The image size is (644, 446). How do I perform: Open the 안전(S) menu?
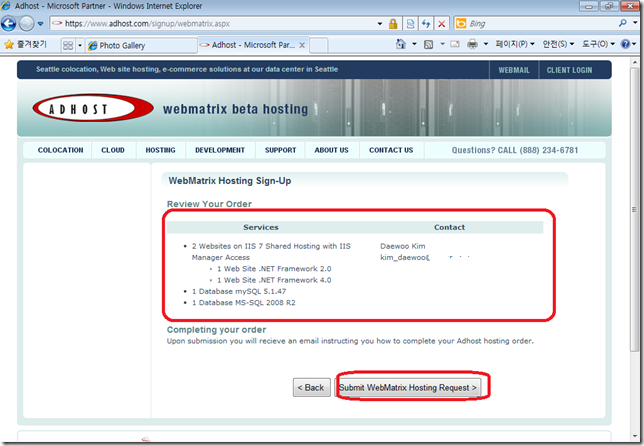(558, 44)
